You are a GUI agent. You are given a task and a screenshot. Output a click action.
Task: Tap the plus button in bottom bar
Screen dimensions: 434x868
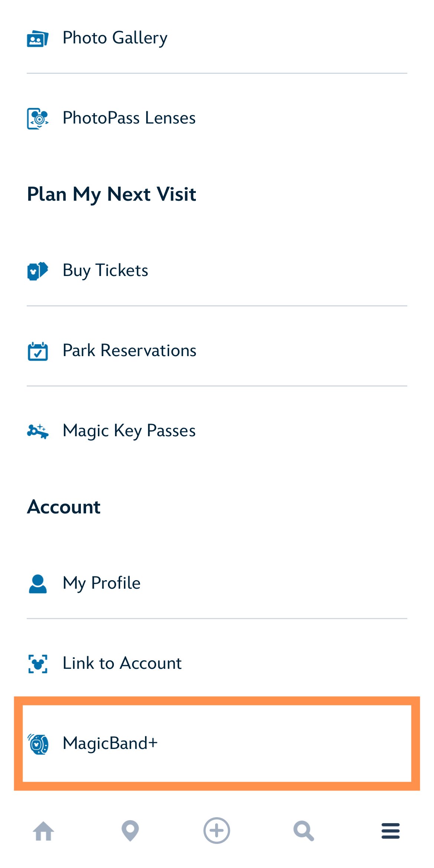pos(217,831)
